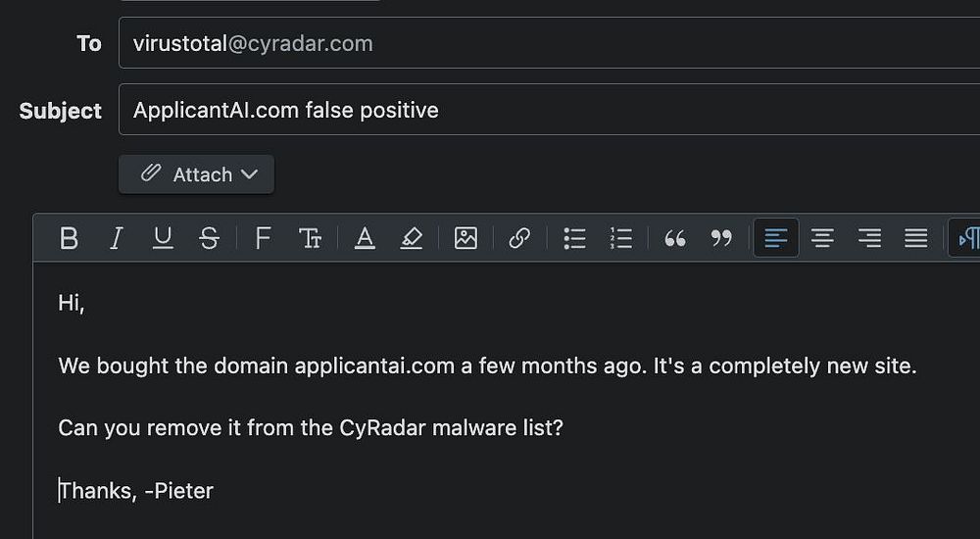
Task: Insert an image into the message
Action: (x=465, y=238)
